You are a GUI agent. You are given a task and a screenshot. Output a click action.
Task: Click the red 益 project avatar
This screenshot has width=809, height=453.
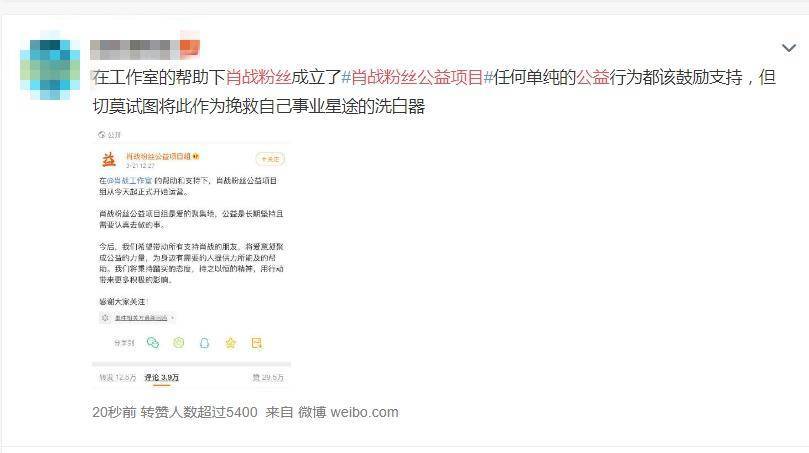click(x=108, y=159)
